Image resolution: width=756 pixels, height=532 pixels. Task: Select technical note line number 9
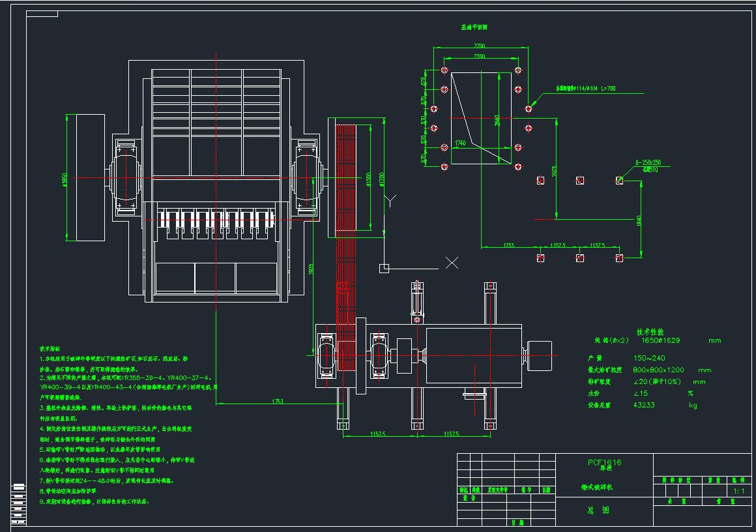coord(94,501)
